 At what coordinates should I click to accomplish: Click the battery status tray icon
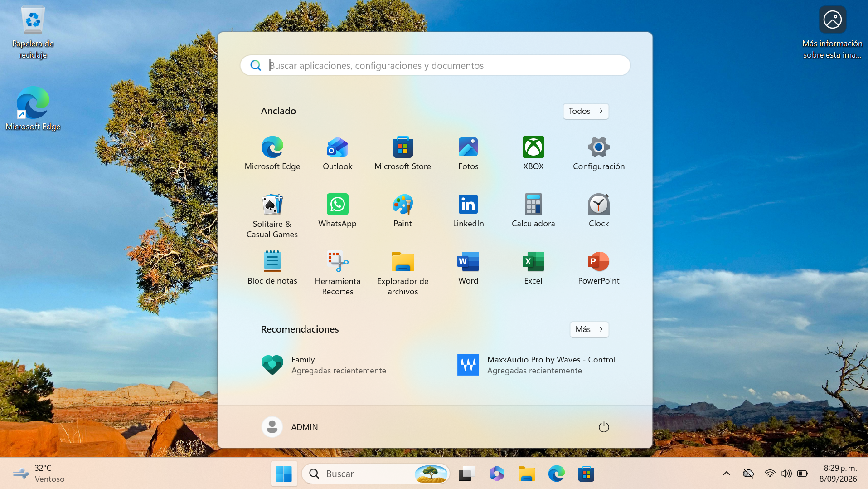[803, 474]
